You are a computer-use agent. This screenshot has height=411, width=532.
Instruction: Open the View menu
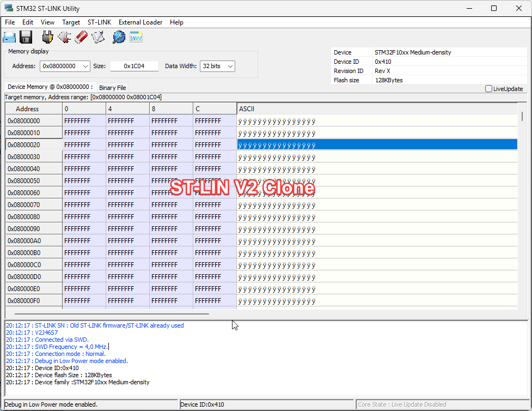click(x=47, y=22)
